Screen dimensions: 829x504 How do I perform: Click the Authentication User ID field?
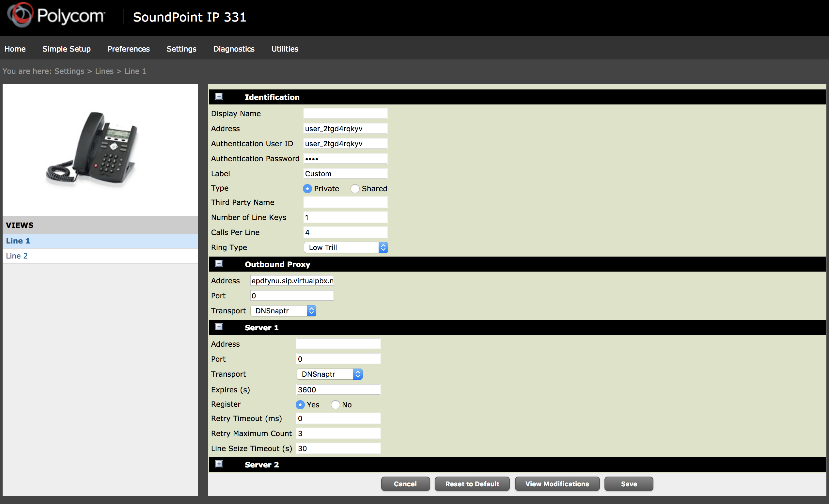pos(346,144)
